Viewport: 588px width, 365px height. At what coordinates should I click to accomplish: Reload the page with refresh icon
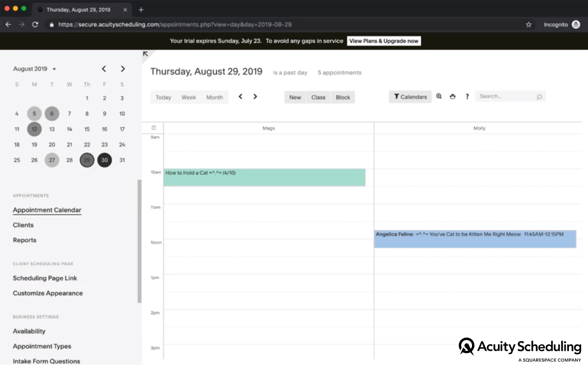pyautogui.click(x=35, y=24)
